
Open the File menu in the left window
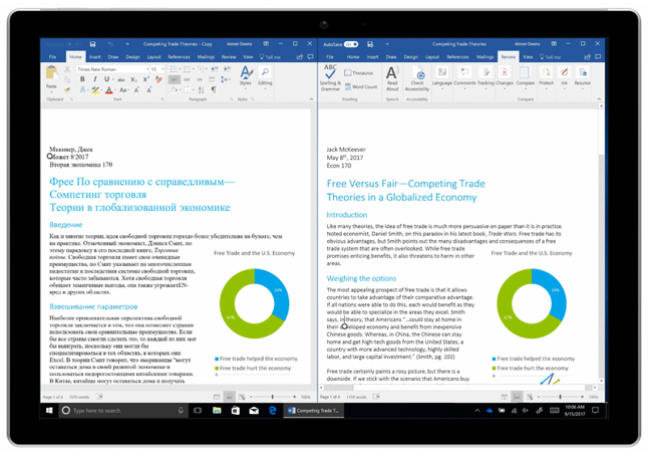click(52, 57)
